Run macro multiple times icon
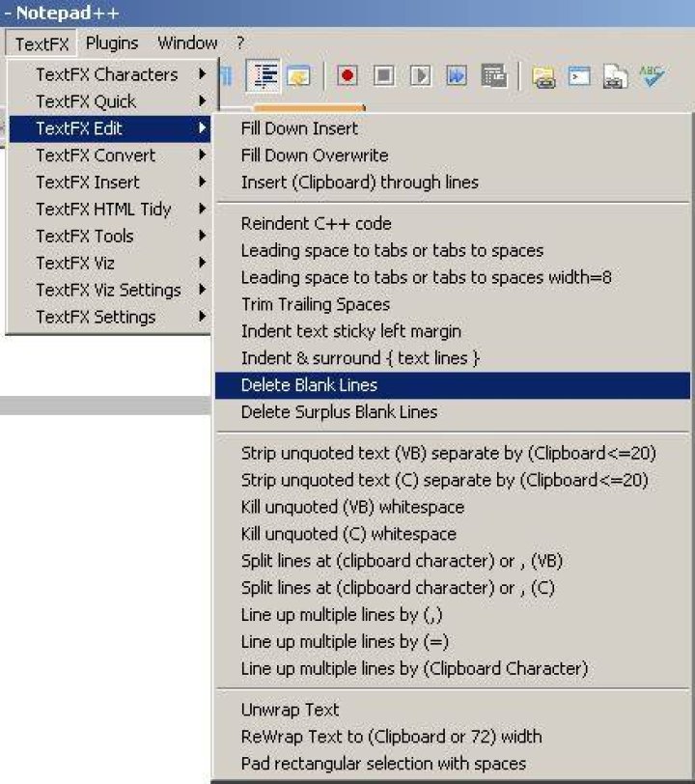Screen dimensions: 695x784 click(x=457, y=76)
